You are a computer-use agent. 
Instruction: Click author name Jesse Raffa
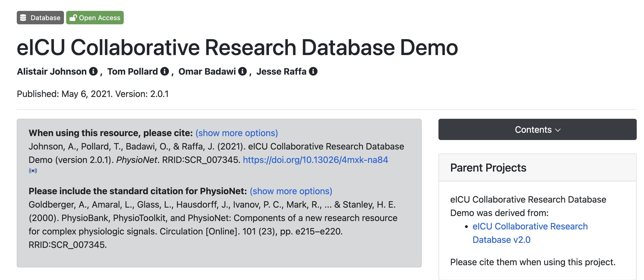[x=282, y=72]
